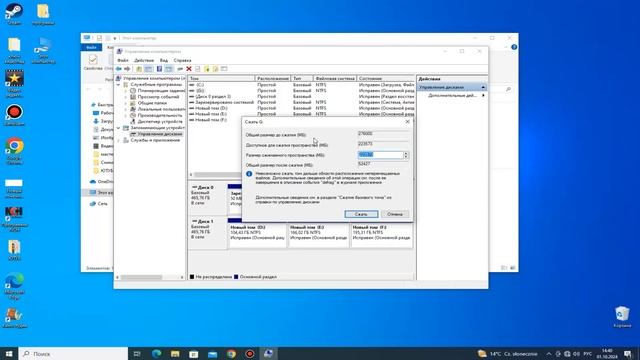The width and height of the screenshot is (640, 360).
Task: Select Новый том (F:) row in volume list
Action: coord(215,120)
